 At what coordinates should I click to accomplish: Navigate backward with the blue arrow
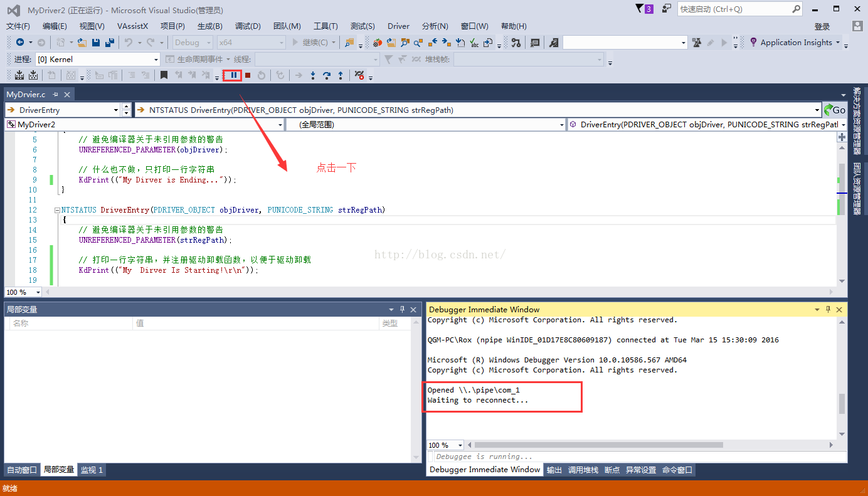[20, 43]
